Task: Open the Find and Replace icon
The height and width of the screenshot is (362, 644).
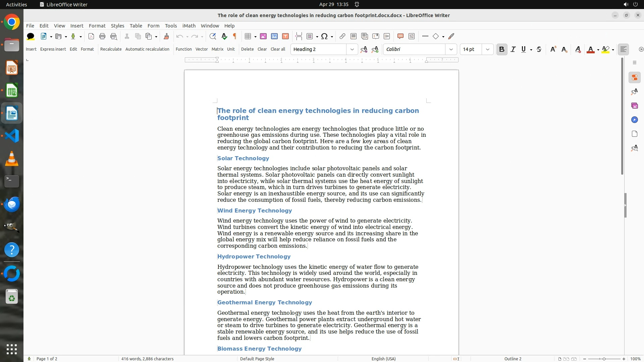Action: [x=212, y=36]
